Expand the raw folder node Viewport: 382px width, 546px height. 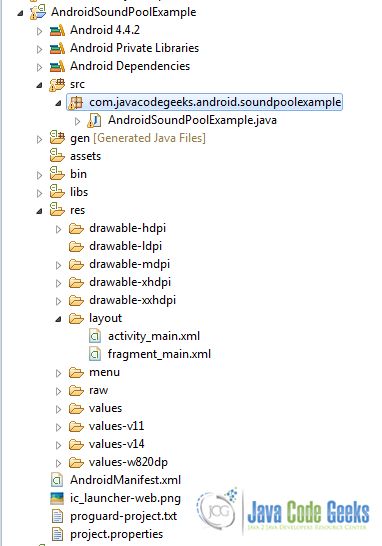59,391
